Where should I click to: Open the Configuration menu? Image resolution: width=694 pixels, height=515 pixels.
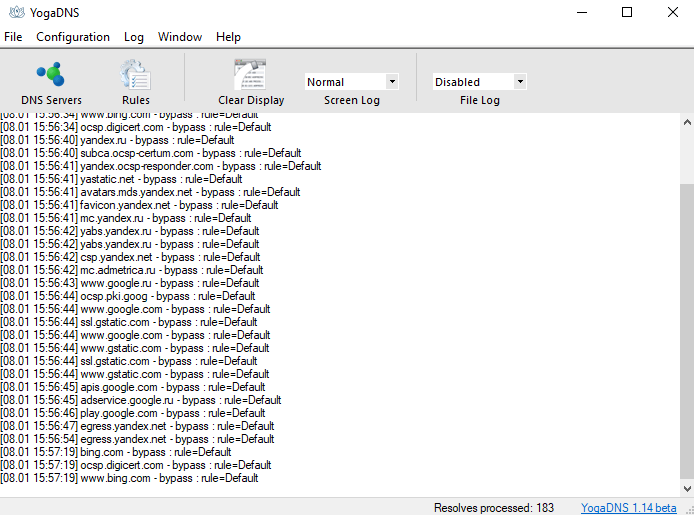point(73,37)
